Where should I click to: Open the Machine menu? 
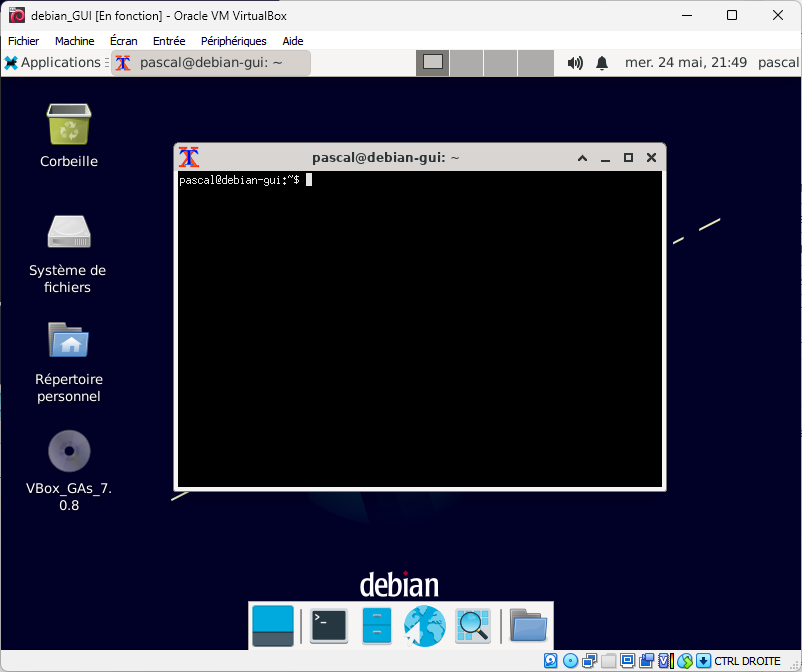point(75,41)
